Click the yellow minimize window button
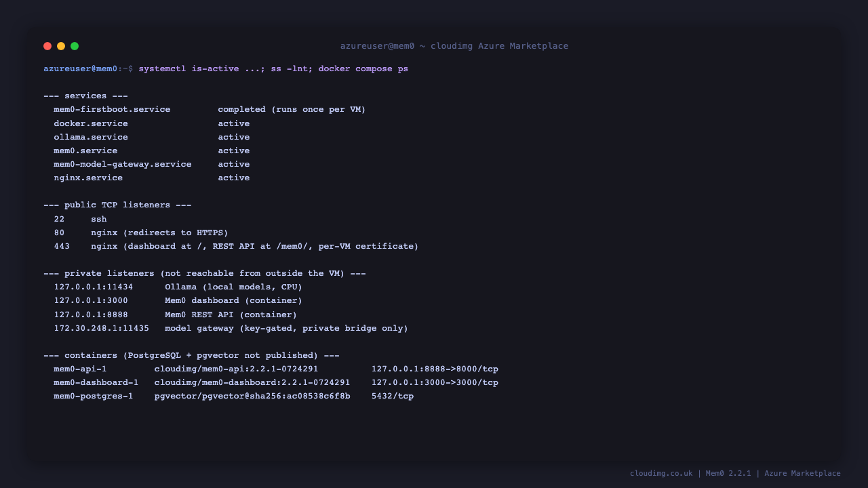The image size is (868, 488). pos(61,46)
